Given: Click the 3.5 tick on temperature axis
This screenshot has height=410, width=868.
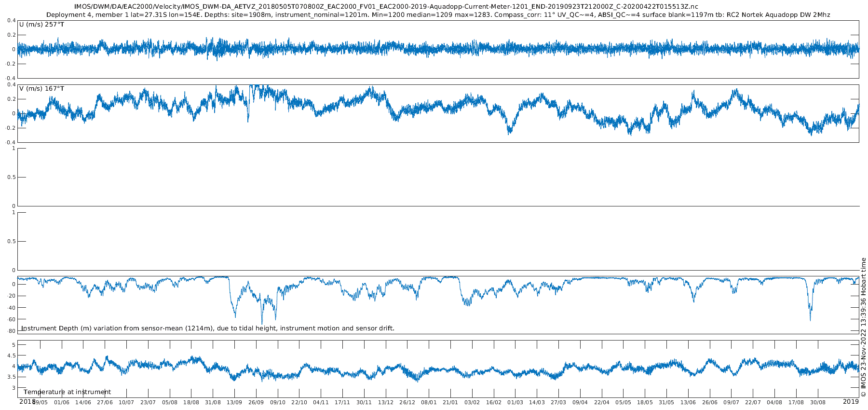Looking at the screenshot, I should click(x=11, y=377).
